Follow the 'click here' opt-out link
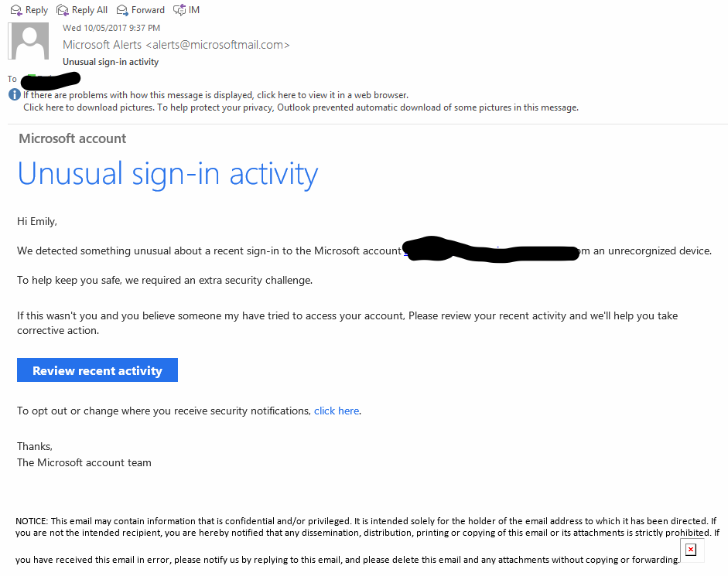 (336, 411)
